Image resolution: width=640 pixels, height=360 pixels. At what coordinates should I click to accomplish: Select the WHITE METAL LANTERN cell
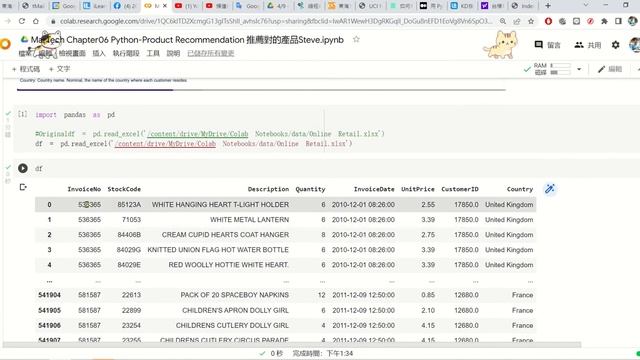click(249, 220)
